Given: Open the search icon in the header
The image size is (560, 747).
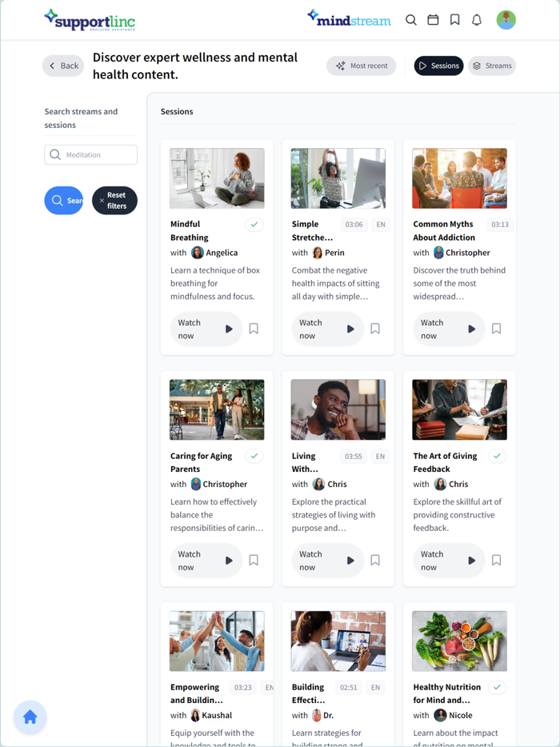Looking at the screenshot, I should [411, 20].
